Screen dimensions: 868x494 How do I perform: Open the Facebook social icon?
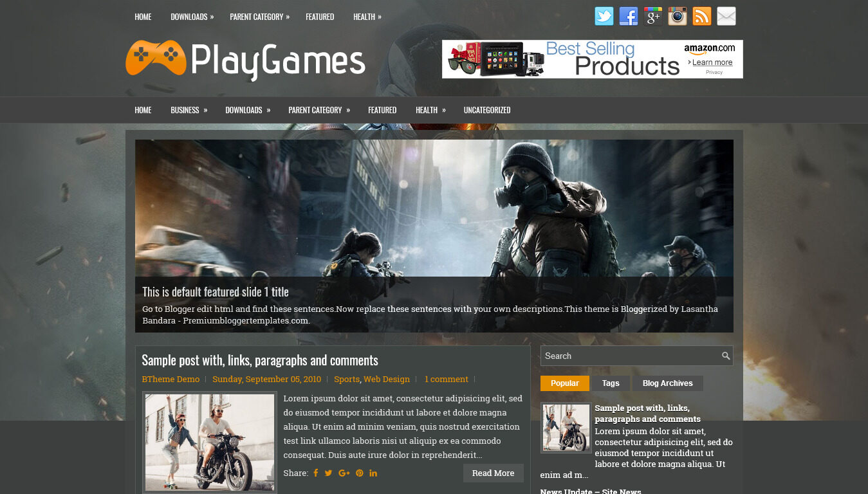coord(629,16)
